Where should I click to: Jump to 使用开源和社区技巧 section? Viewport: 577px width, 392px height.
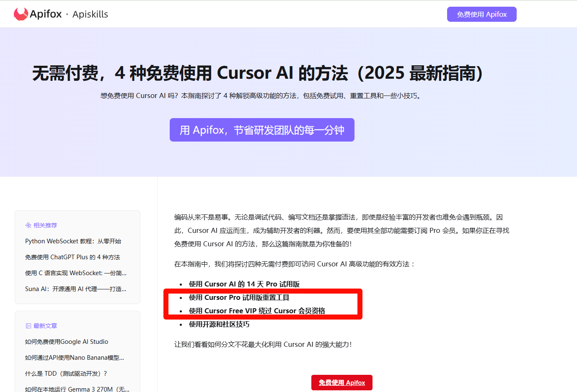tap(219, 324)
